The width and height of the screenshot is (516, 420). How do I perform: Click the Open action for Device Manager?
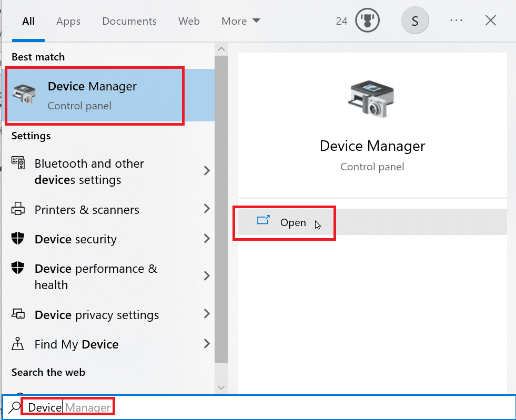coord(372,222)
